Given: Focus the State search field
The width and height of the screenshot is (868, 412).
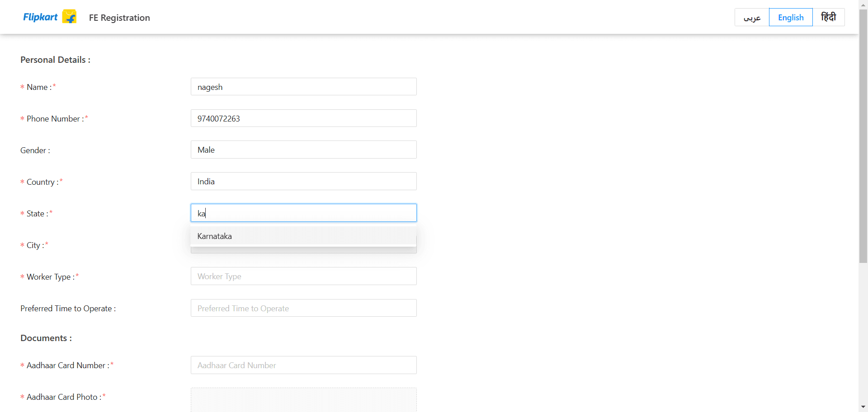Looking at the screenshot, I should point(303,213).
